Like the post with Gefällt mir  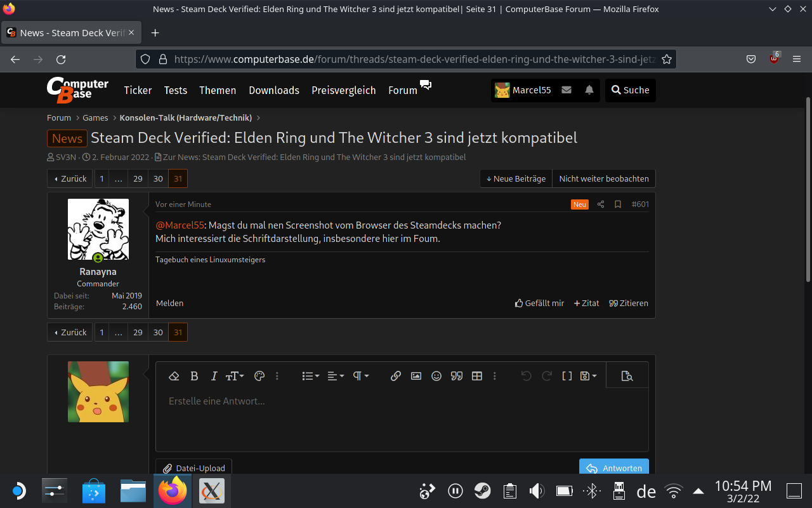click(x=539, y=303)
